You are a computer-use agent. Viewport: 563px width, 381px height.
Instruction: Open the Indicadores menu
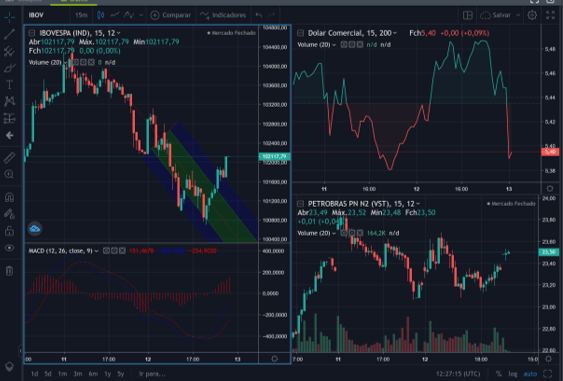coord(223,15)
